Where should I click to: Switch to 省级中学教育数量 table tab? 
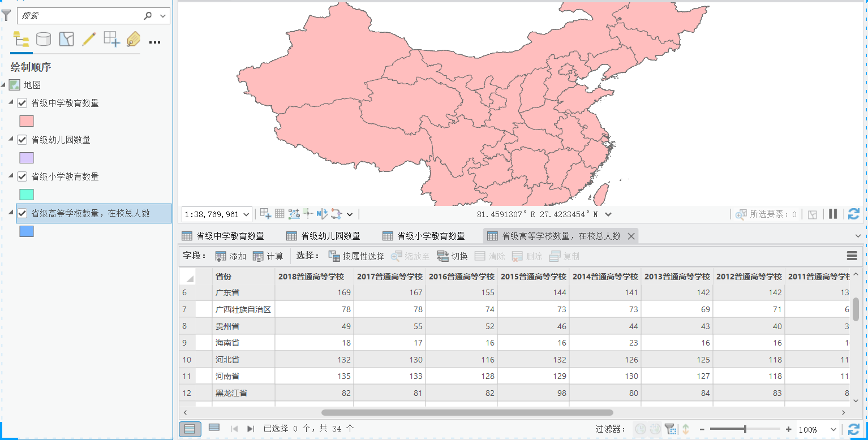pos(223,236)
